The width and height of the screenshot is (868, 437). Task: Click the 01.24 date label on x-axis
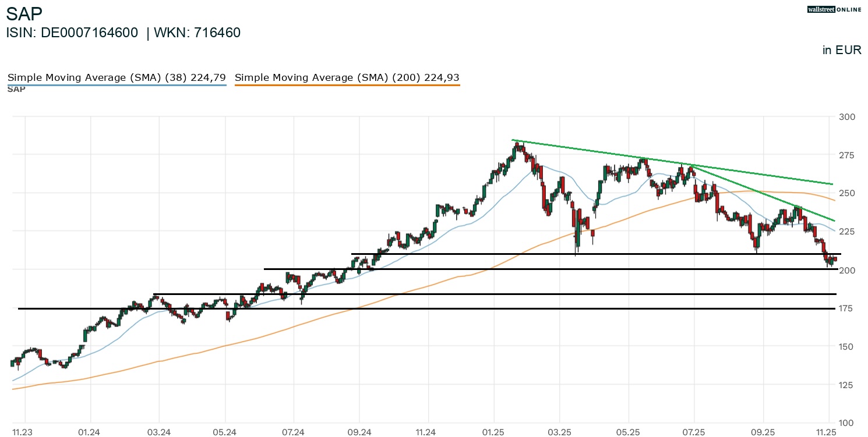point(90,432)
